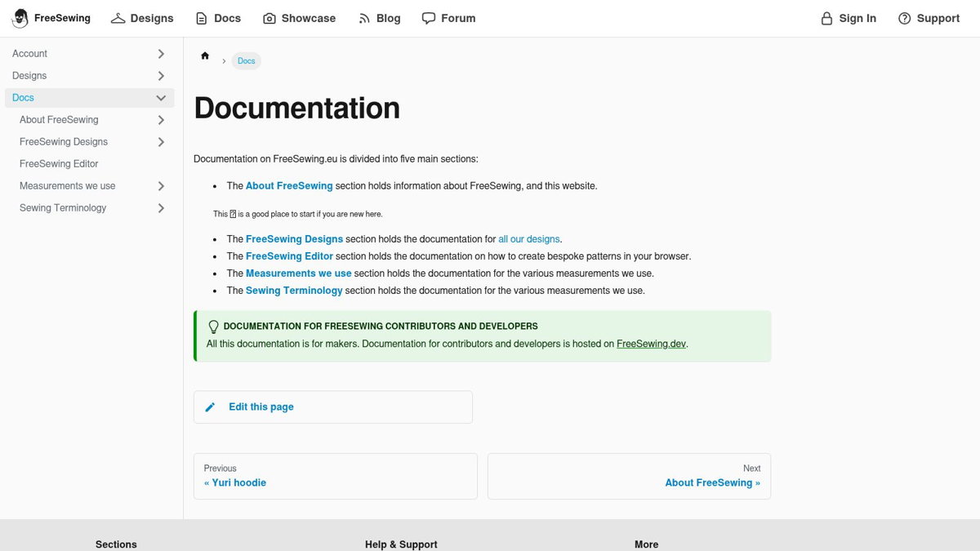Select Measurements we use in the sidebar

pyautogui.click(x=68, y=185)
